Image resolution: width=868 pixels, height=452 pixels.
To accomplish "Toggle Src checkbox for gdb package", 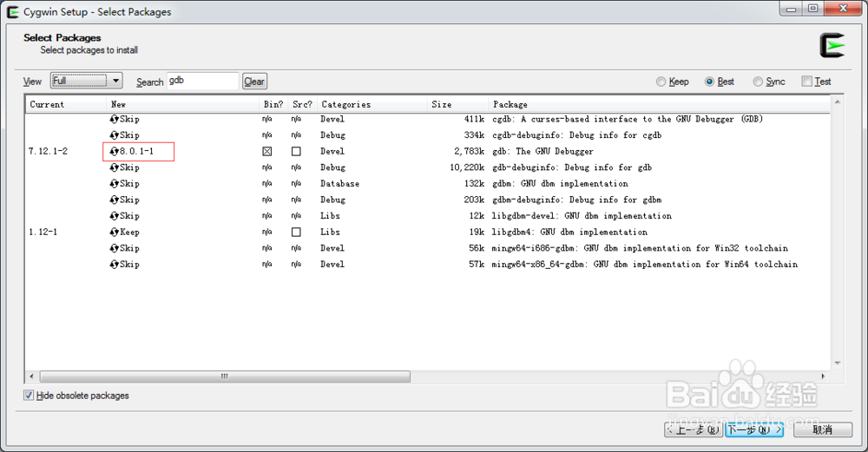I will 296,151.
